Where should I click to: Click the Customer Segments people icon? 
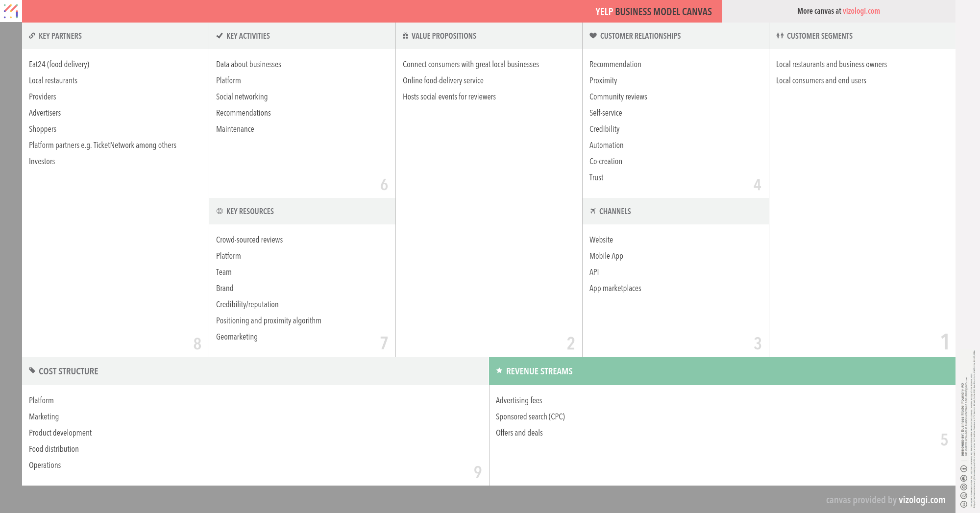780,36
